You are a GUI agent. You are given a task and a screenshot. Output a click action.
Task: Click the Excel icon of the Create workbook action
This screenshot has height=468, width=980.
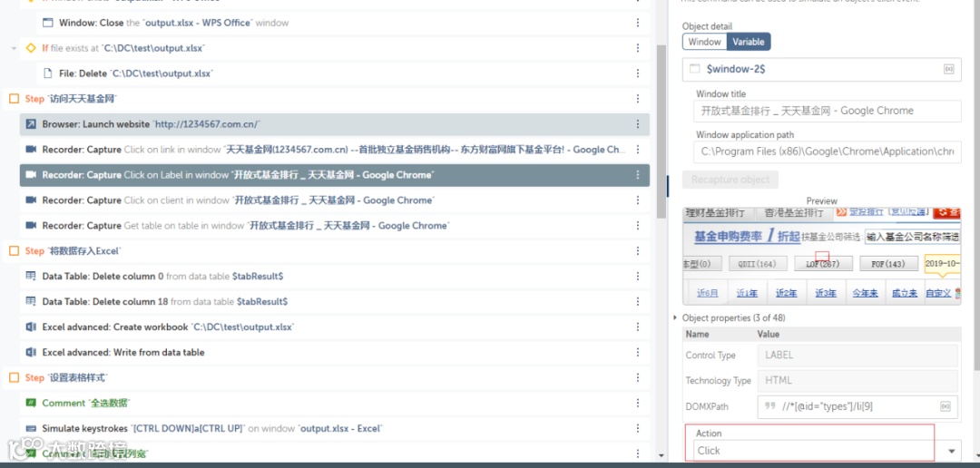(31, 327)
